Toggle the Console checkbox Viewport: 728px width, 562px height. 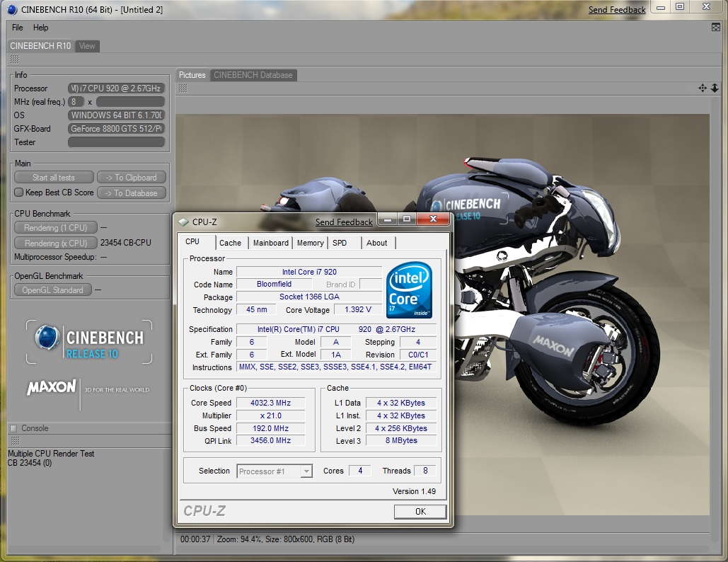click(x=13, y=428)
